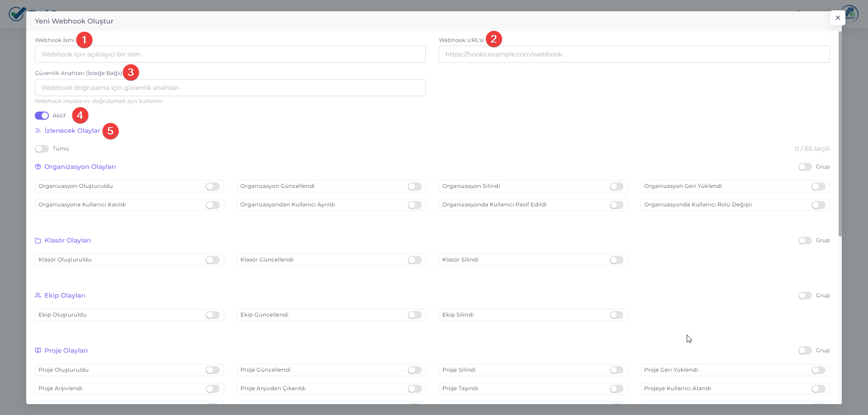This screenshot has height=415, width=868.
Task: Click the book icon beside Proje Olayları
Action: coord(38,350)
